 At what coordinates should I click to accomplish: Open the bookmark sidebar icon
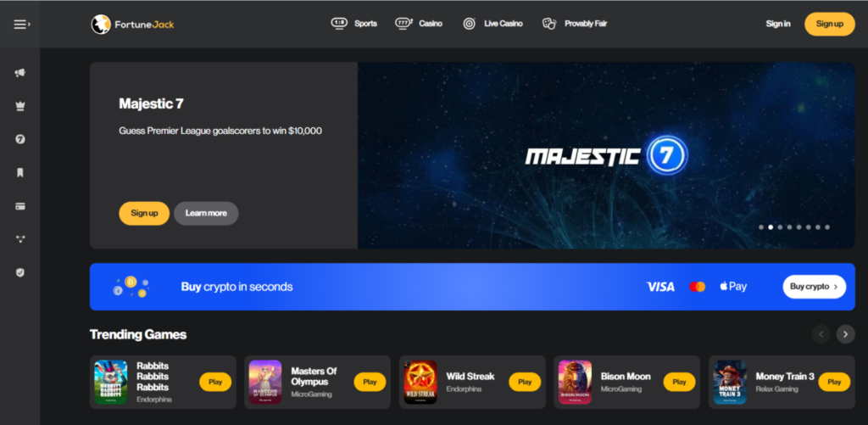click(x=20, y=173)
